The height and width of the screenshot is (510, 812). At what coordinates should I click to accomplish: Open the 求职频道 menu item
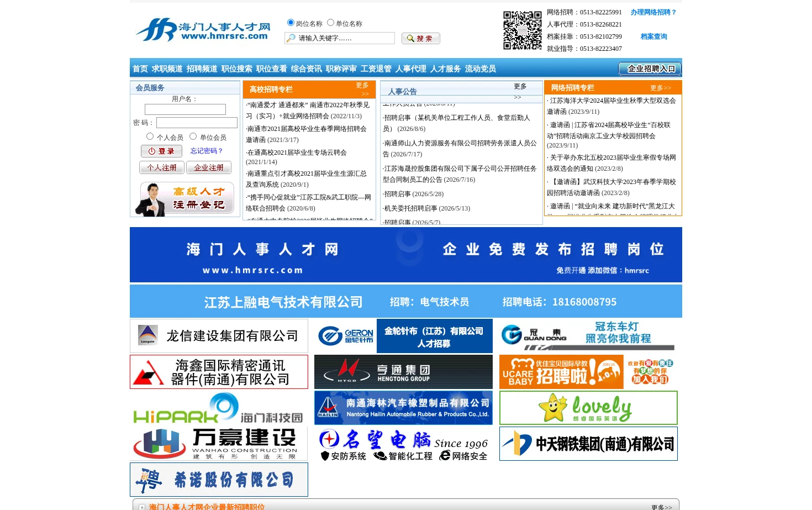coord(167,69)
